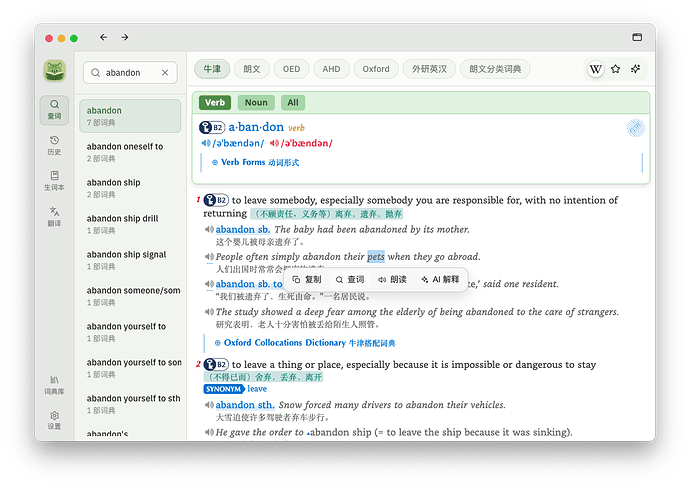The image size is (690, 487).
Task: Click the round blue icon beside the headword
Action: coord(635,128)
